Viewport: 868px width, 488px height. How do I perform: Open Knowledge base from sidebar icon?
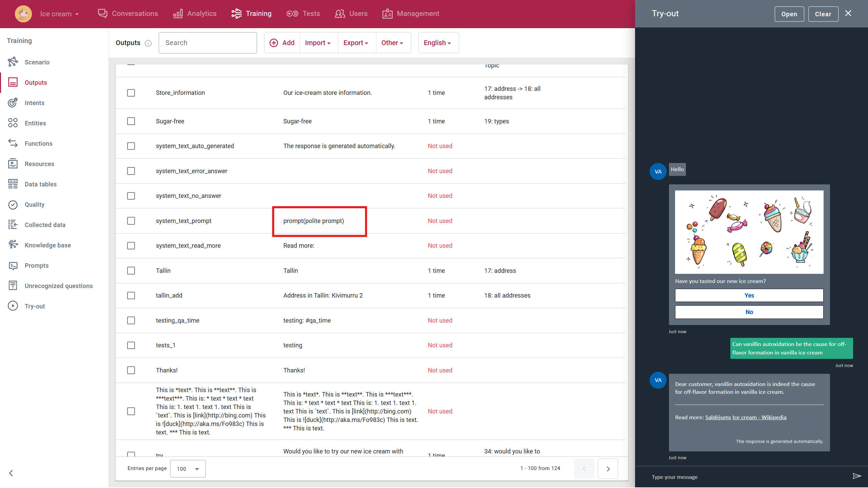click(13, 245)
